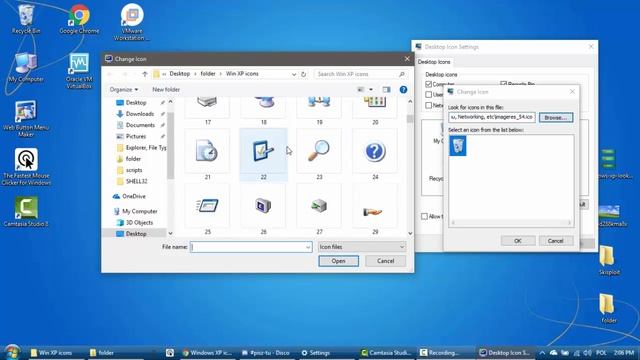The width and height of the screenshot is (640, 360).
Task: Click the volume icon in system tray
Action: pyautogui.click(x=587, y=353)
